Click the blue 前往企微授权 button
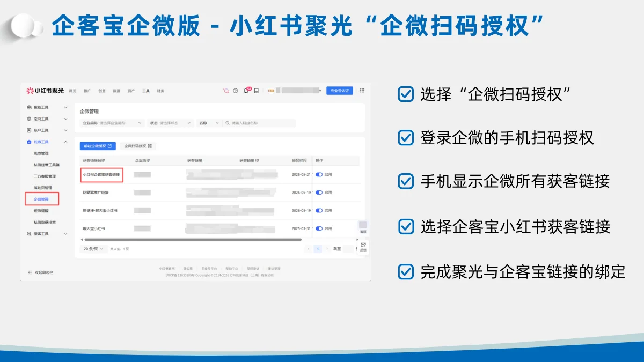The width and height of the screenshot is (644, 362). [98, 146]
